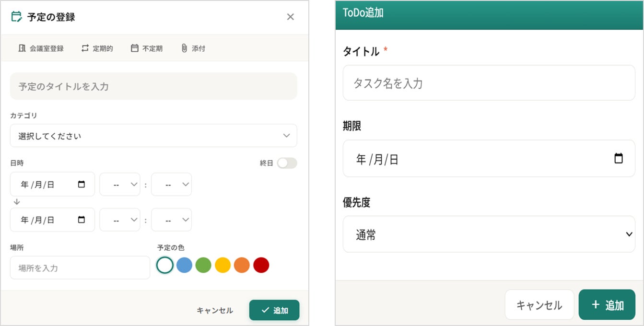Viewport: 644px width, 326px height.
Task: Click the 追加 button with plus sign
Action: 607,305
